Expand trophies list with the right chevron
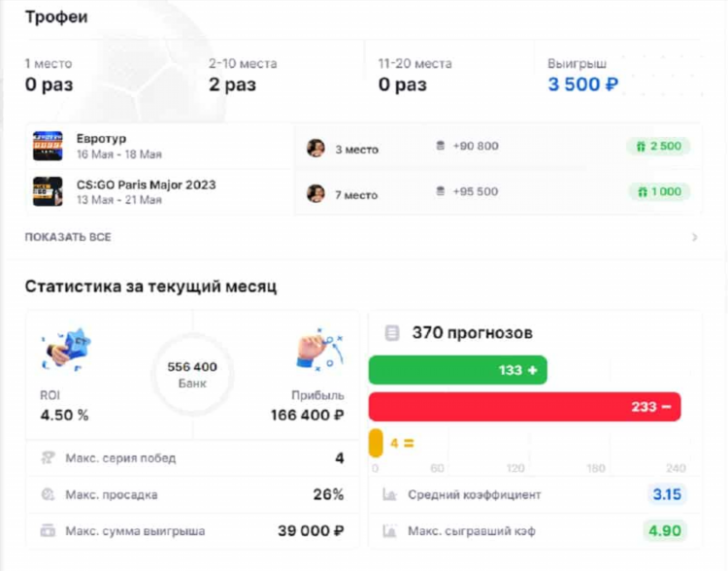Viewport: 728px width, 571px height. 695,237
